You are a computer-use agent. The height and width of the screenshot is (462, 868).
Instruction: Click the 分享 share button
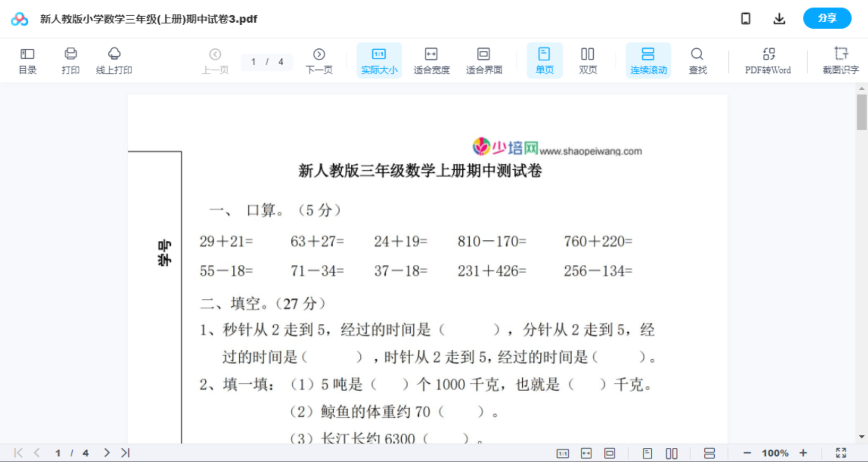[x=827, y=18]
